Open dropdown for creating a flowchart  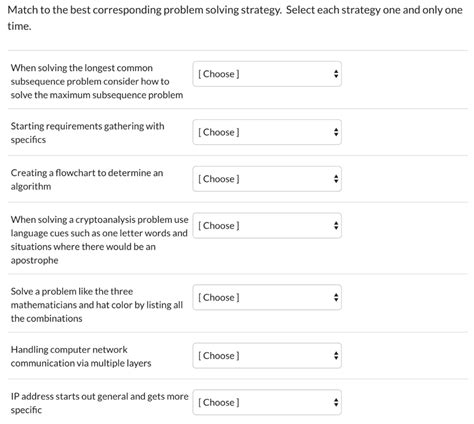[x=267, y=179]
